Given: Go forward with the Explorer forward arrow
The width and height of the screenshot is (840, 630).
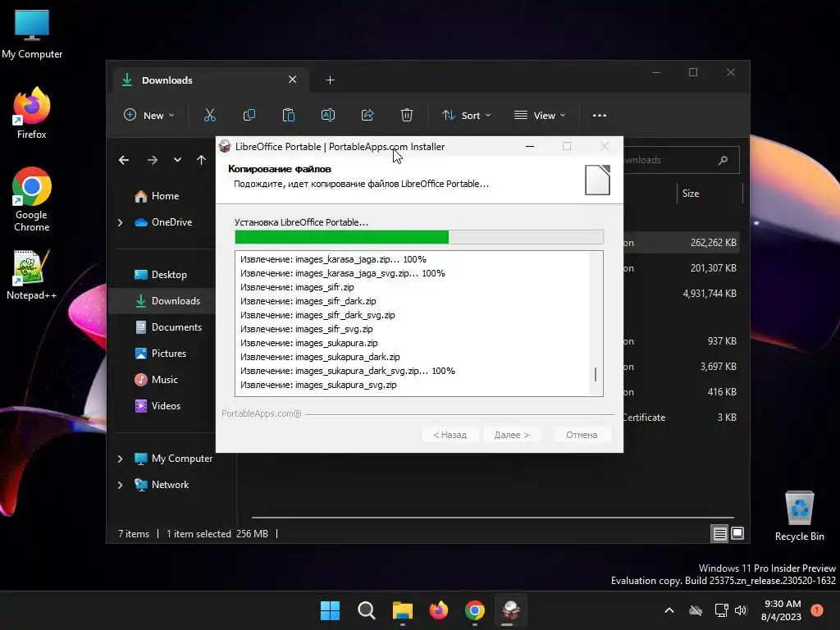Looking at the screenshot, I should [x=153, y=160].
